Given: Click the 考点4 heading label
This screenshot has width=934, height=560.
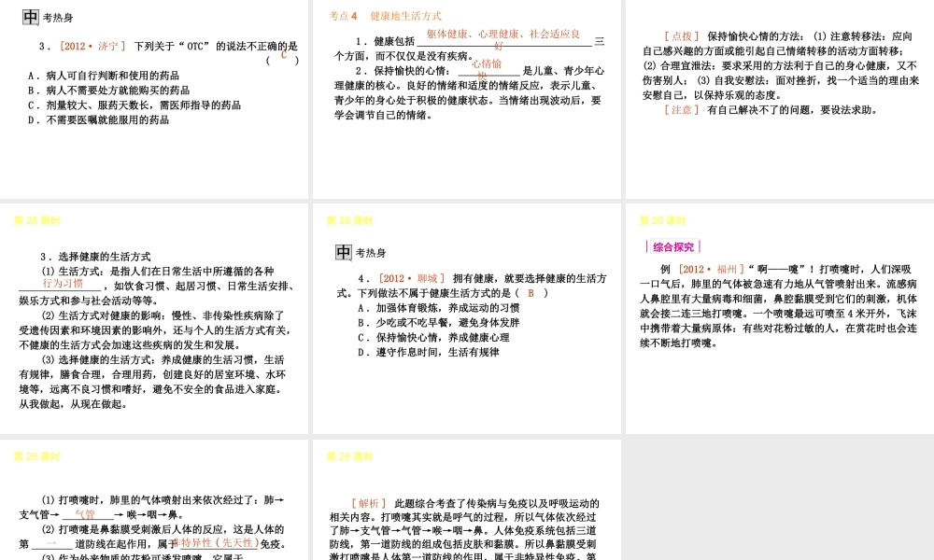Looking at the screenshot, I should [x=343, y=16].
